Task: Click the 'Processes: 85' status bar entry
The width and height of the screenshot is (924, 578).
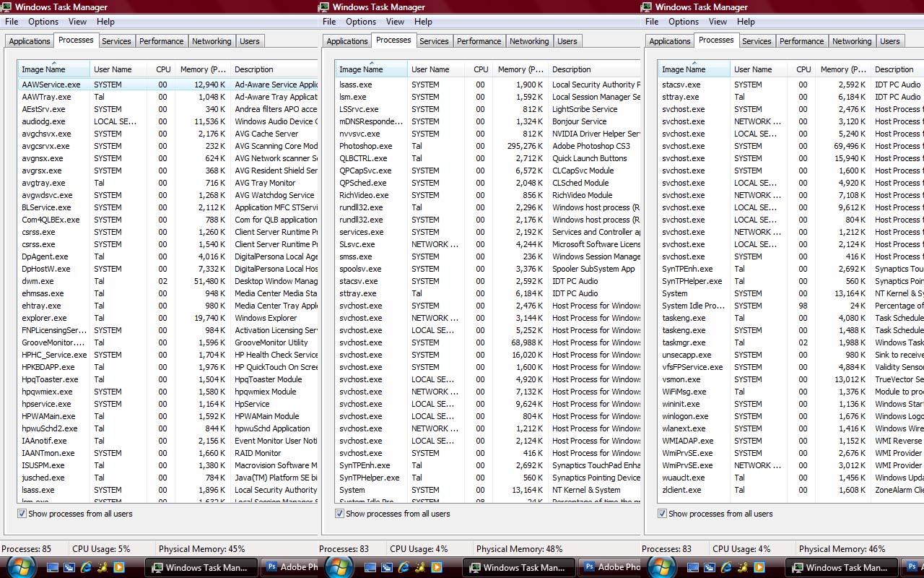Action: tap(26, 549)
